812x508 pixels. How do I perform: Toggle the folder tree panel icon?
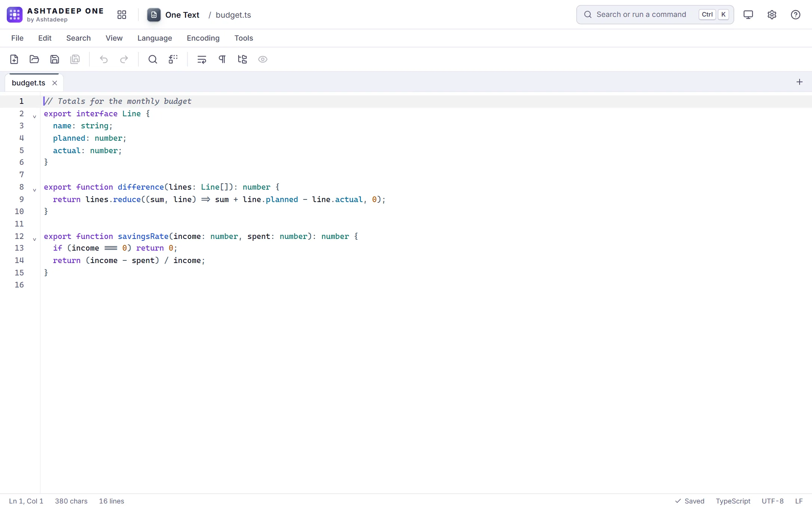pos(242,59)
